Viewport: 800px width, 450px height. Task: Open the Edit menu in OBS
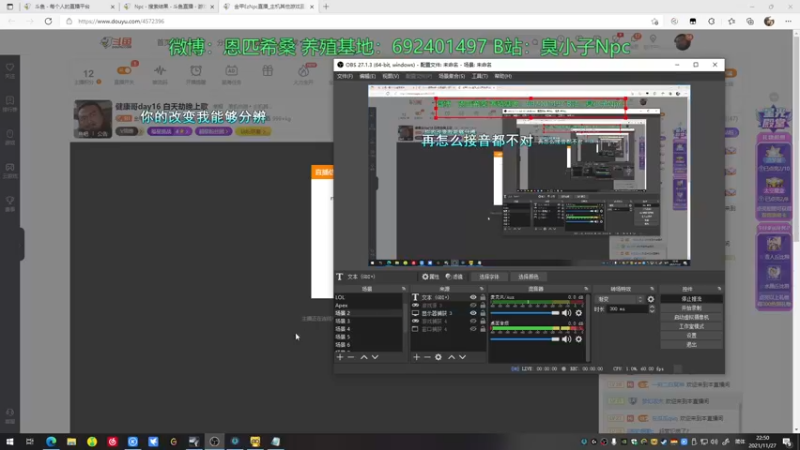click(367, 76)
